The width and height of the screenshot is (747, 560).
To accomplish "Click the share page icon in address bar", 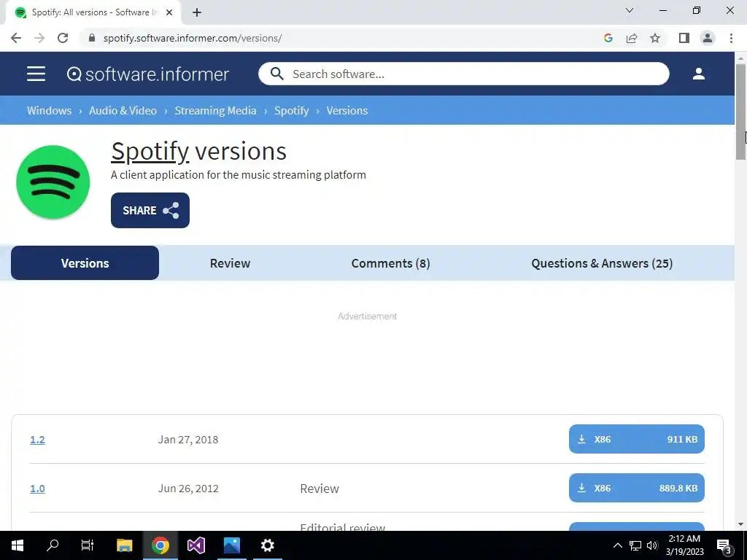I will 632,38.
